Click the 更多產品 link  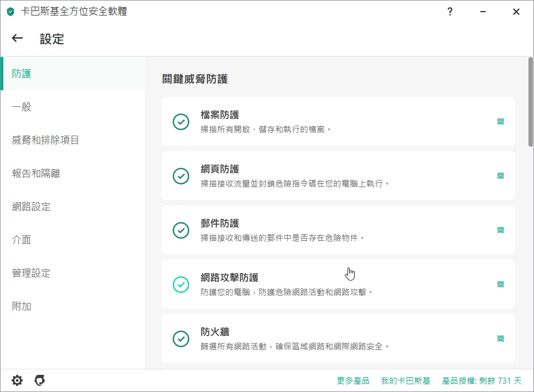click(x=353, y=381)
